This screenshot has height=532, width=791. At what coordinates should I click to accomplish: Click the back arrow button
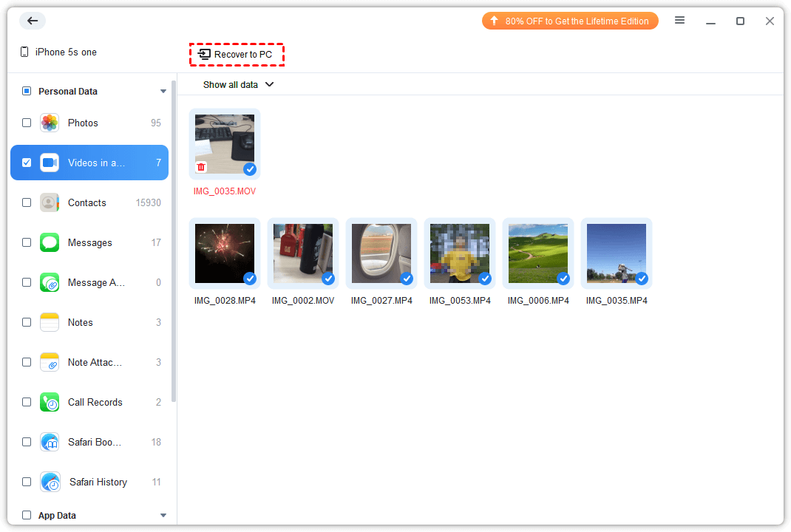point(33,21)
